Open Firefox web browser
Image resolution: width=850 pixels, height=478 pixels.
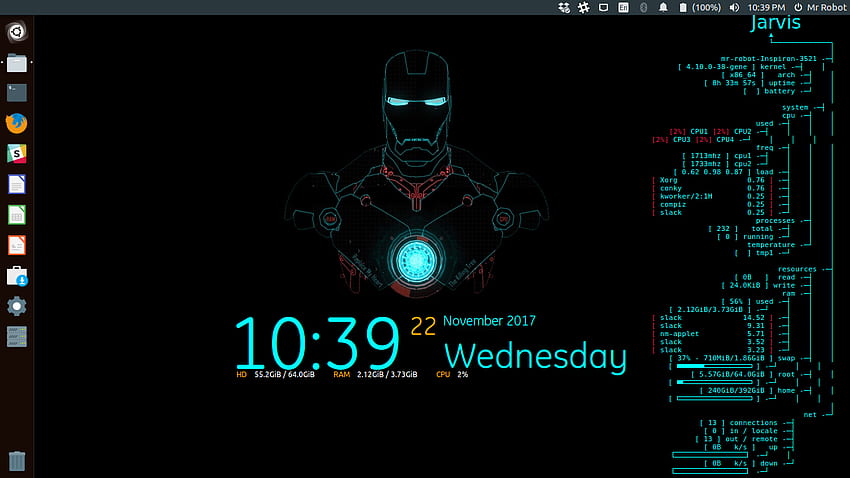click(17, 124)
